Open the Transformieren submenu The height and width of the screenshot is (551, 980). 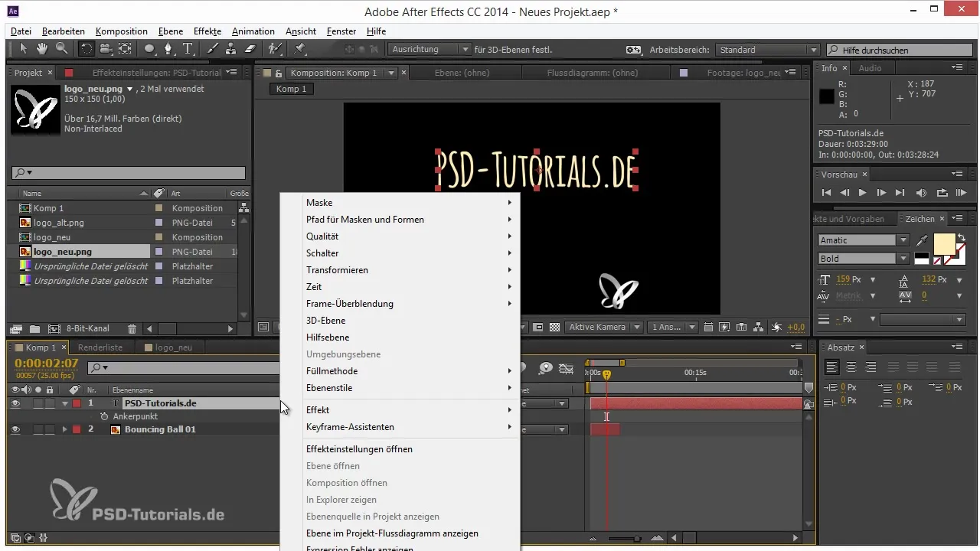(x=400, y=270)
